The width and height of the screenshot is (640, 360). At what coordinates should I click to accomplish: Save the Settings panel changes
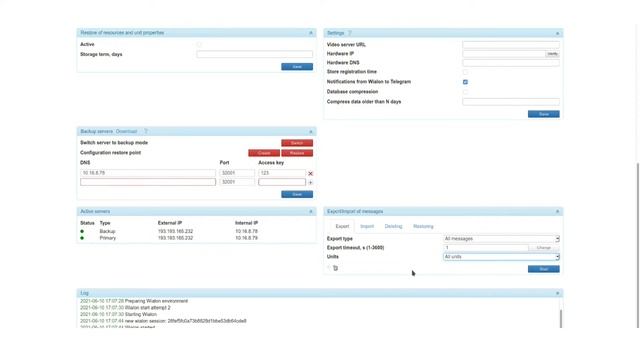click(544, 114)
